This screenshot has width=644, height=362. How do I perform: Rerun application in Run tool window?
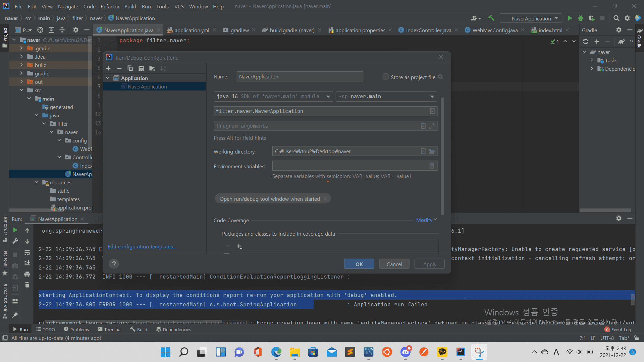(15, 230)
